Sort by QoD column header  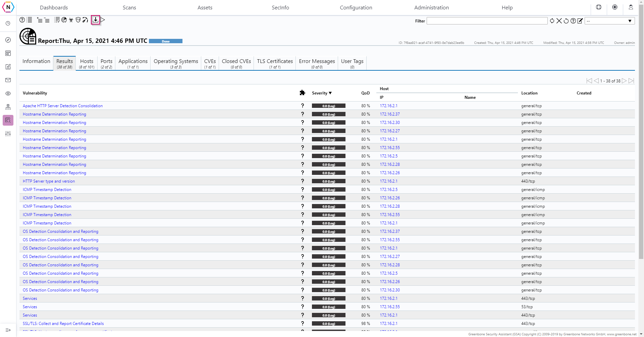pyautogui.click(x=366, y=93)
